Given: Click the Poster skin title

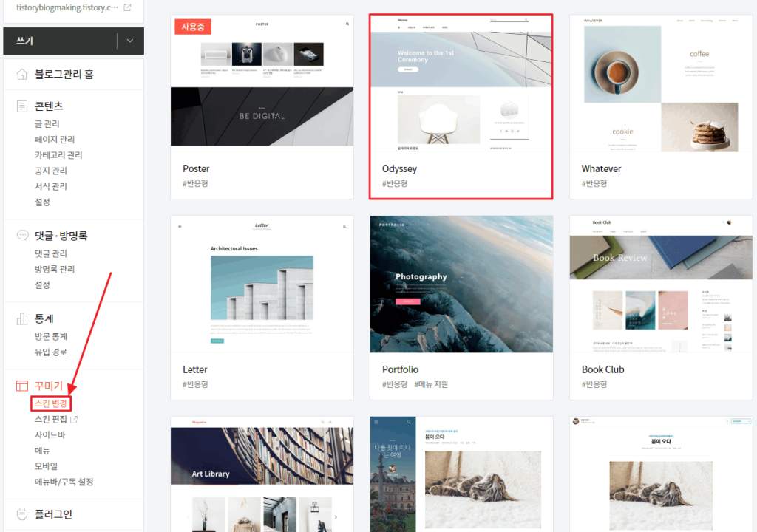Looking at the screenshot, I should pos(196,168).
